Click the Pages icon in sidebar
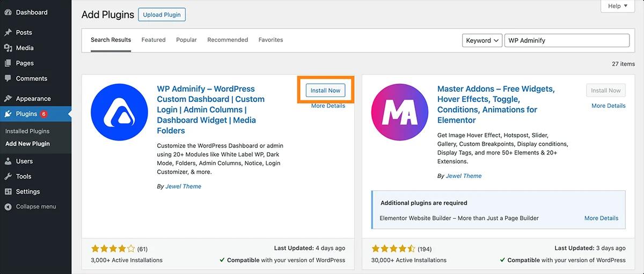The height and width of the screenshot is (274, 644). coord(8,63)
